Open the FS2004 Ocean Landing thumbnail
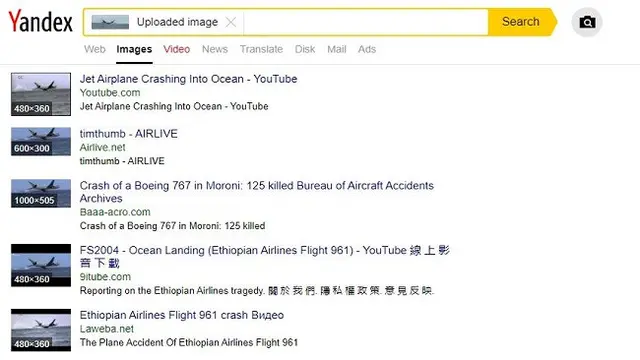 pyautogui.click(x=41, y=265)
